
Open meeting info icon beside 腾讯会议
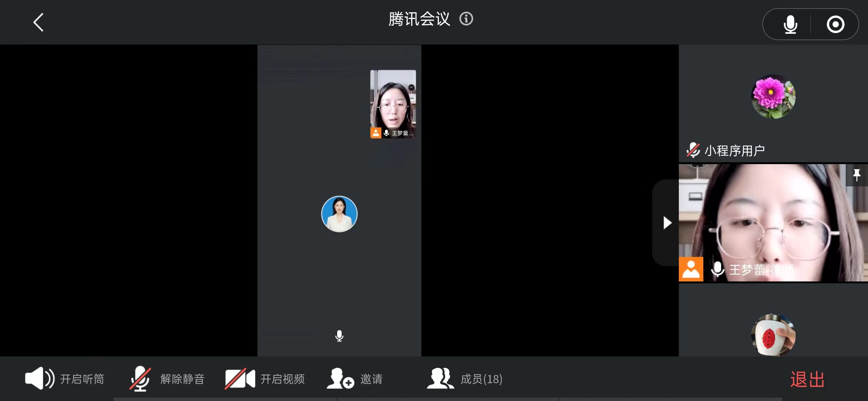coord(466,19)
